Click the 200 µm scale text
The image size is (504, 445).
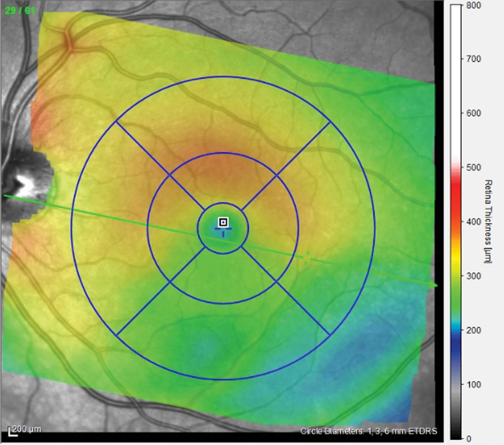27,429
